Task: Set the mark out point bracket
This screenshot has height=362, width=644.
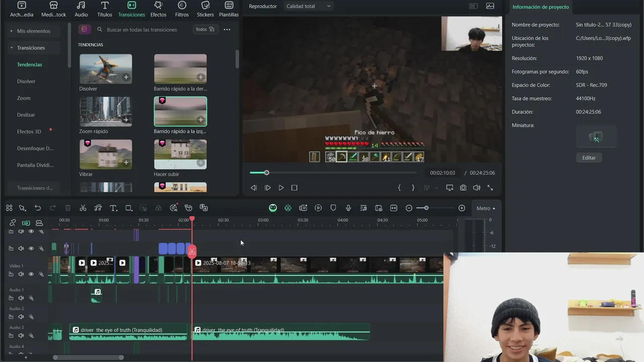Action: pos(413,188)
